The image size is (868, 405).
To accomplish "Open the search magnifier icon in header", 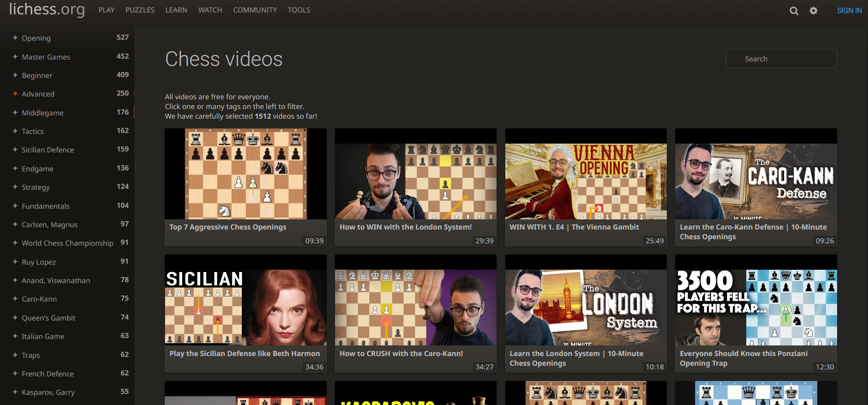I will tap(794, 11).
